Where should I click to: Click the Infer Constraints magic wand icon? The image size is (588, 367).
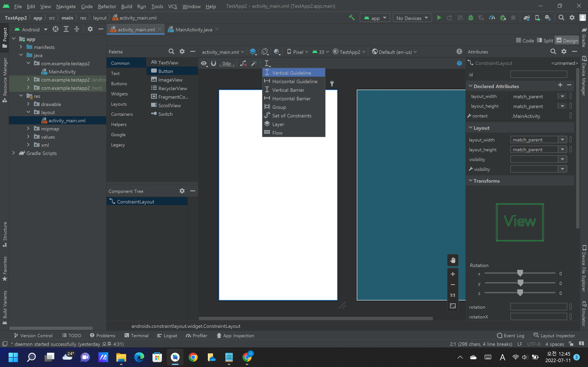pyautogui.click(x=254, y=63)
